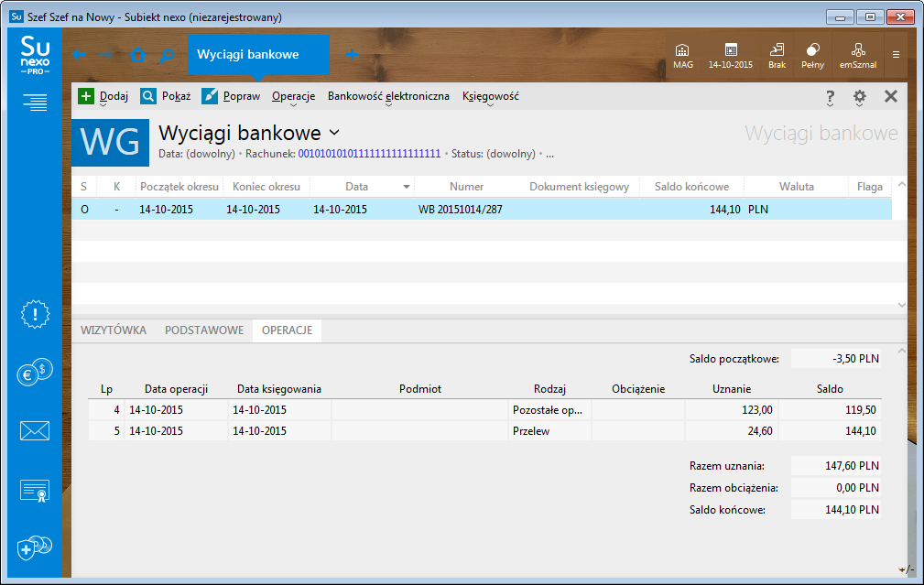Open the sidebar main menu lines icon
Image resolution: width=924 pixels, height=585 pixels.
pos(35,103)
